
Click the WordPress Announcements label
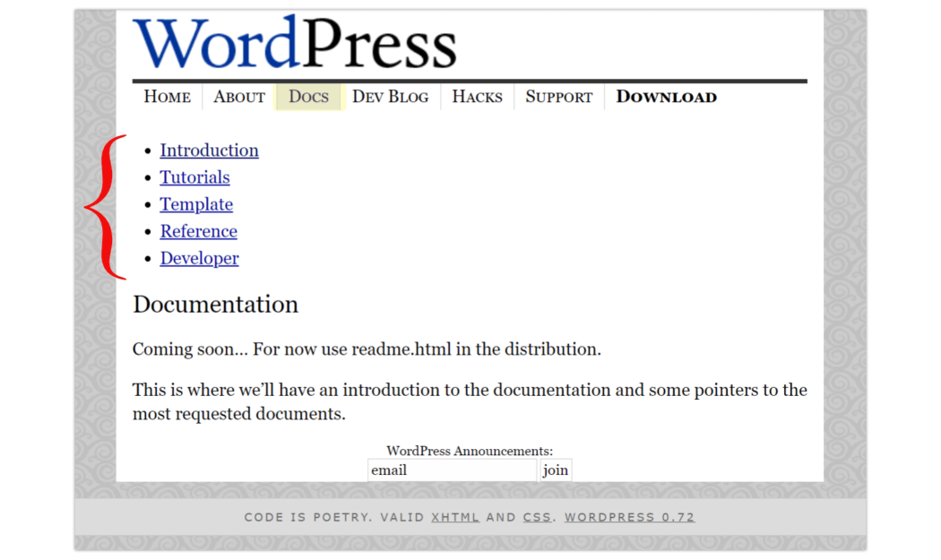[x=470, y=451]
